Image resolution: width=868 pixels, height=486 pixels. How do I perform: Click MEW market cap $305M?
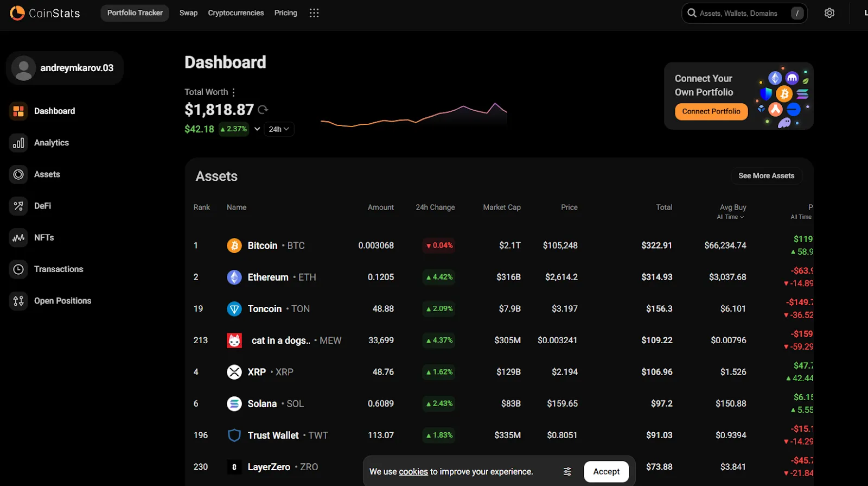pyautogui.click(x=507, y=340)
